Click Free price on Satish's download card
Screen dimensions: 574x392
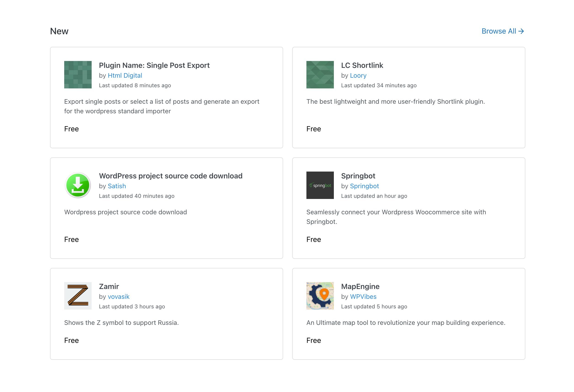(71, 239)
